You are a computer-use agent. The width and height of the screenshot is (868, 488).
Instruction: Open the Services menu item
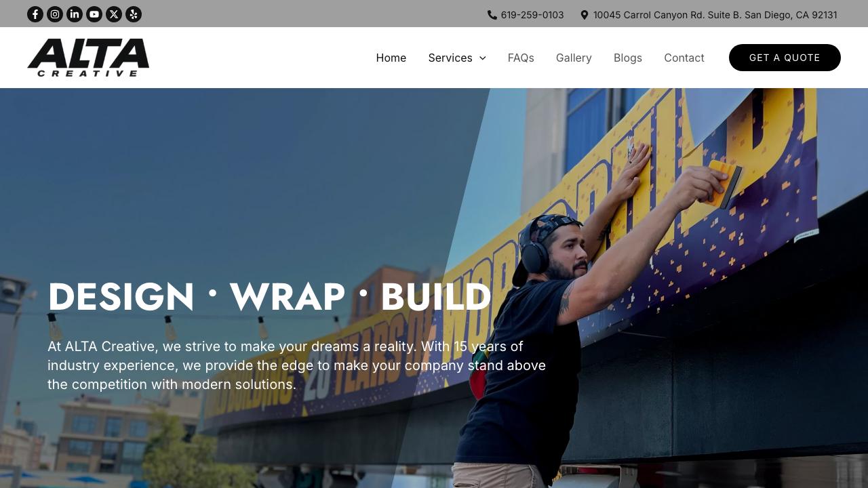tap(450, 58)
